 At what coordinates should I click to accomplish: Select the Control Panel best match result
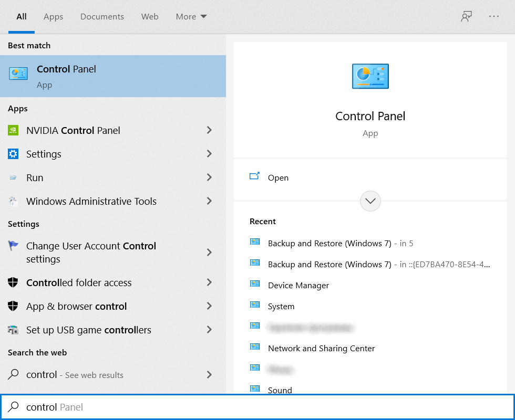pos(113,76)
